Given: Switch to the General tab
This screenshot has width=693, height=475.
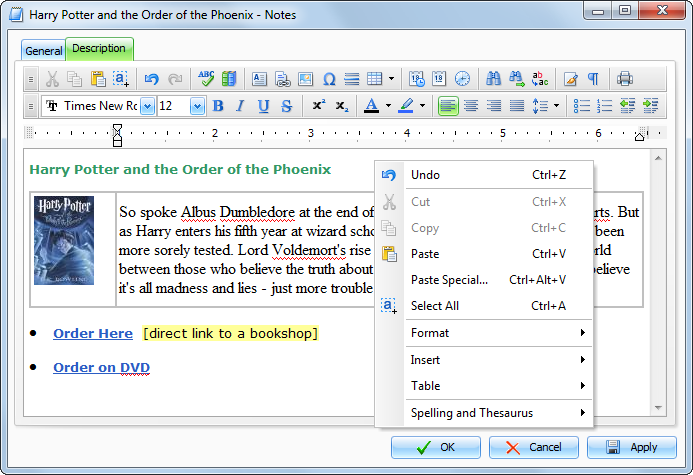Looking at the screenshot, I should coord(43,51).
